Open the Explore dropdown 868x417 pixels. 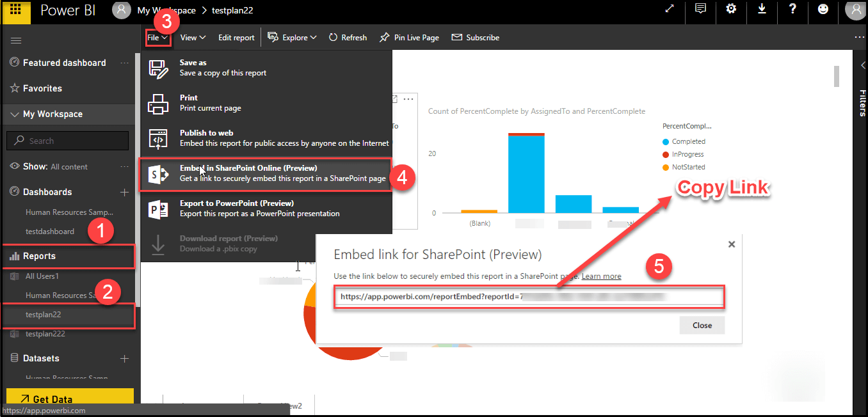click(293, 38)
